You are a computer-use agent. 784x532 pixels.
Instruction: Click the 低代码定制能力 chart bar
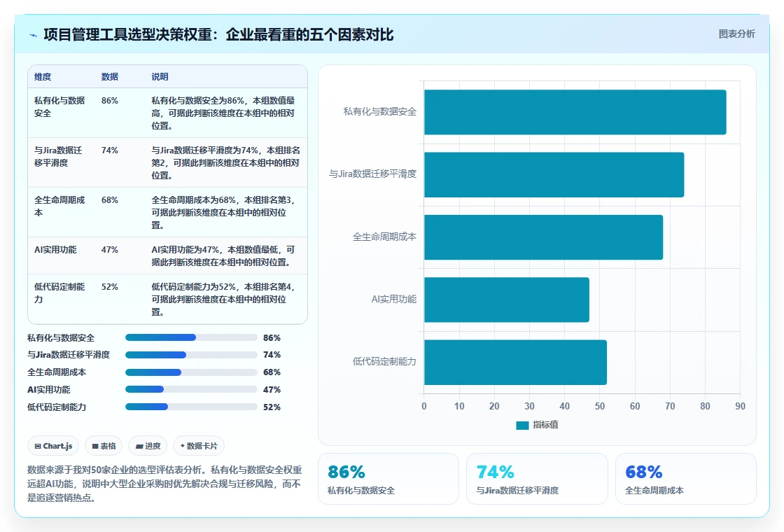(x=515, y=362)
